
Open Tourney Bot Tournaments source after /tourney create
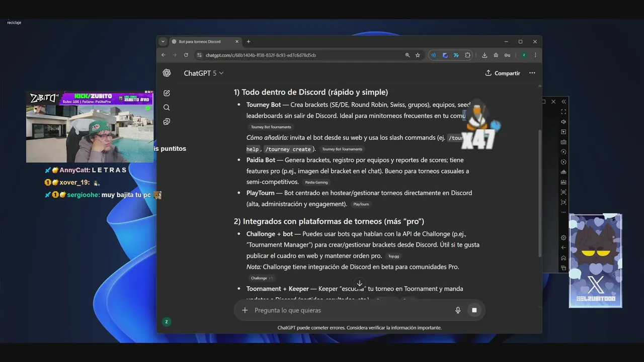342,149
